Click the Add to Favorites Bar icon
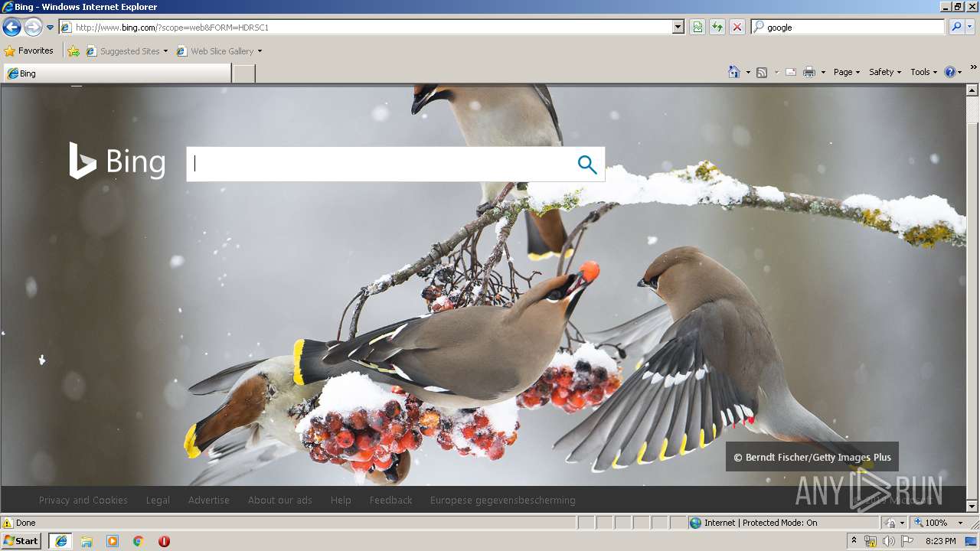980x551 pixels. [x=73, y=51]
